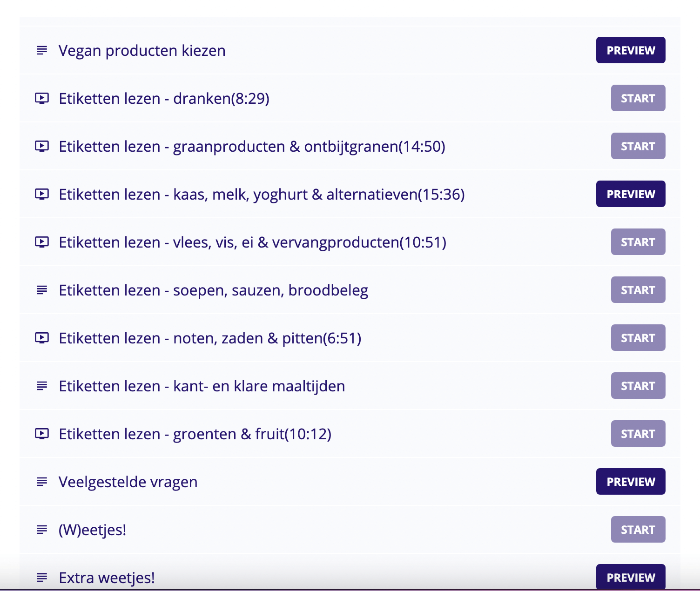Preview the Veelgestelde vragen page
Viewport: 700px width, 591px height.
pos(631,482)
